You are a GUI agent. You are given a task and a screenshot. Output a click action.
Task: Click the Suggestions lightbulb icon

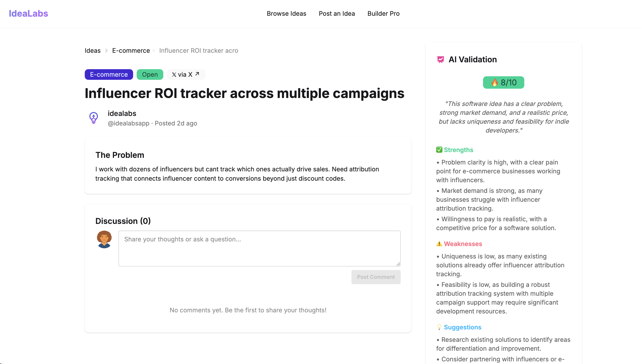pyautogui.click(x=439, y=327)
